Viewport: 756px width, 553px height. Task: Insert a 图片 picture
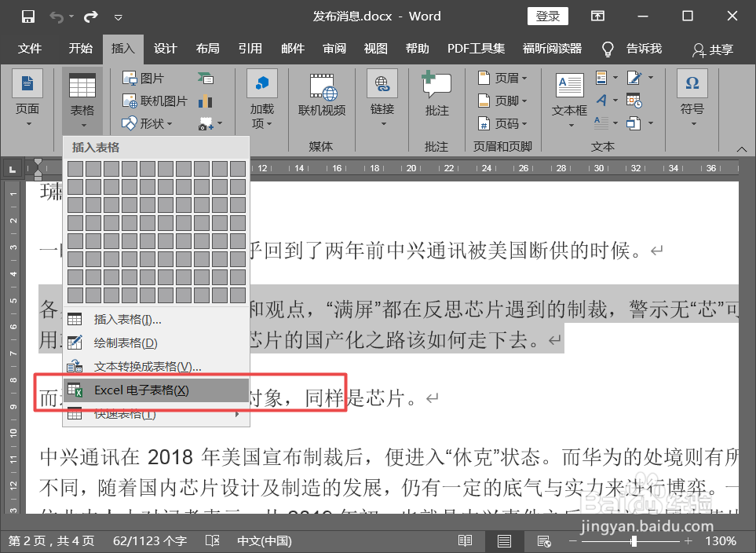pyautogui.click(x=144, y=79)
